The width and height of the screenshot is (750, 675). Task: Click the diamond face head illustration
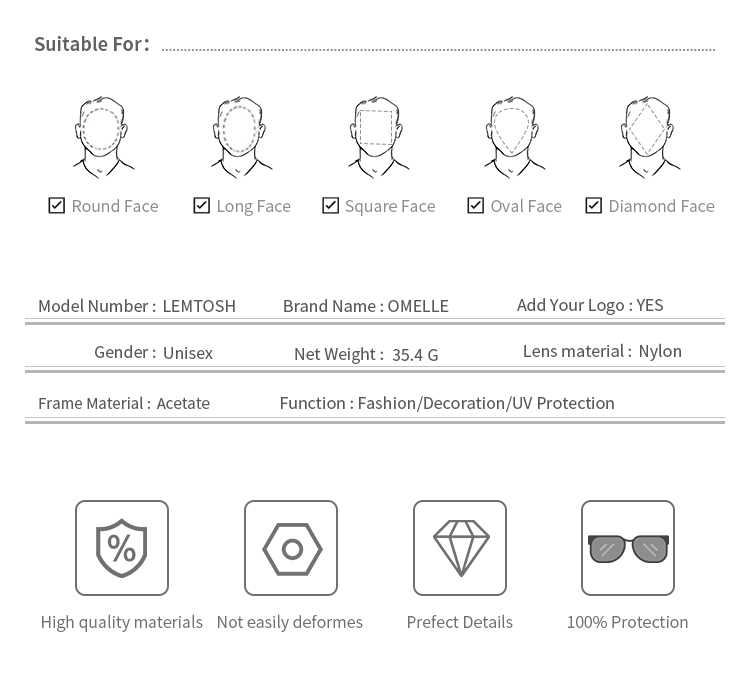(x=648, y=135)
